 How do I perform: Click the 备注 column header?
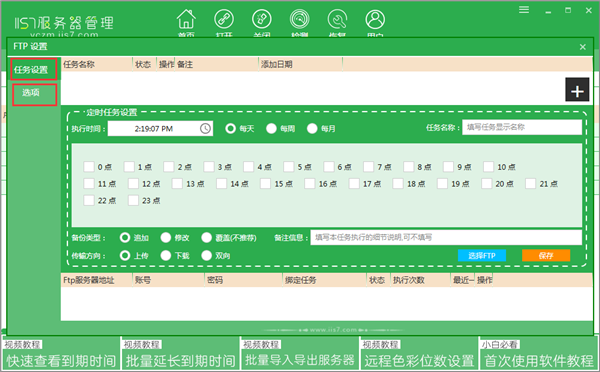pyautogui.click(x=217, y=64)
